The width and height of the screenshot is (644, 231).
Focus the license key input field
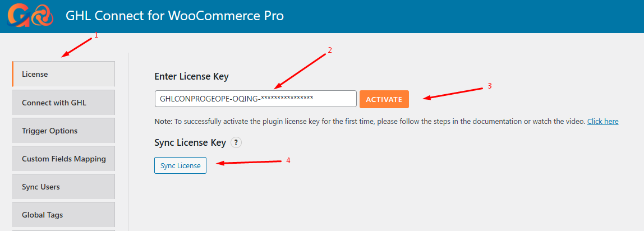coord(255,99)
